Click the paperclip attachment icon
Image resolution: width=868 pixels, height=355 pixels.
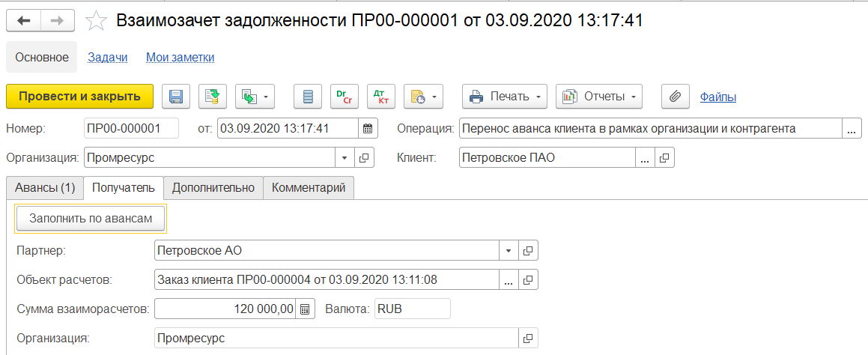(675, 97)
